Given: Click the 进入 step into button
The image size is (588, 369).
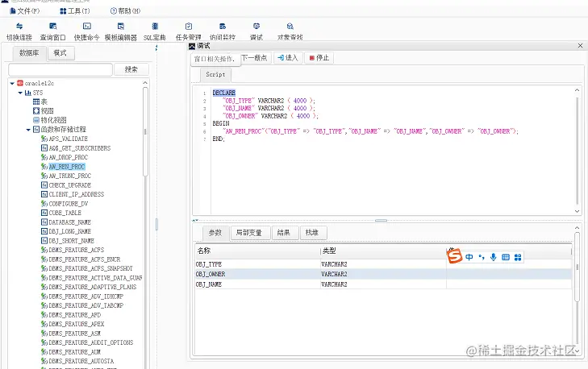Looking at the screenshot, I should [x=288, y=58].
